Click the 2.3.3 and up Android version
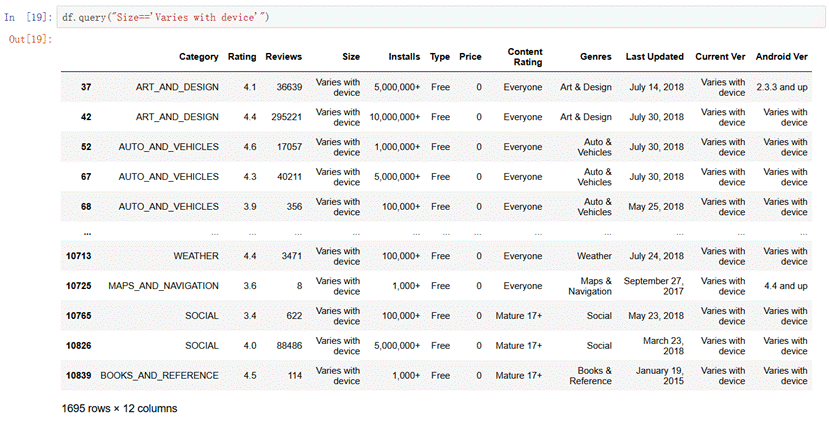The height and width of the screenshot is (425, 829). [x=782, y=87]
